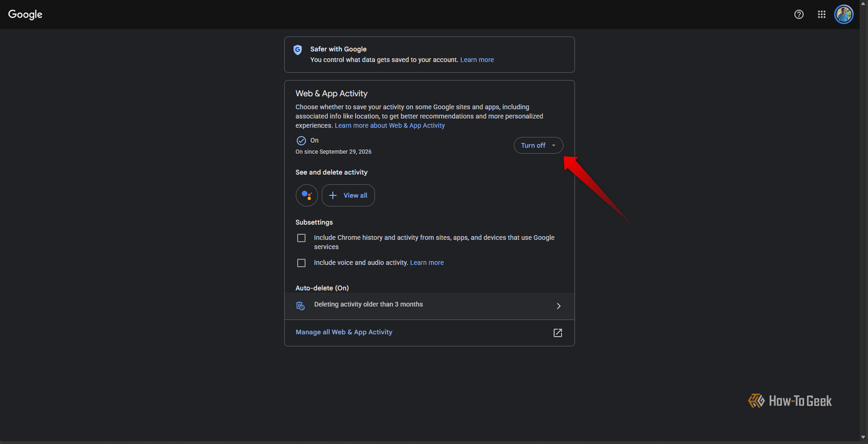The image size is (868, 444).
Task: Click the auto-delete trash clock icon
Action: point(300,306)
